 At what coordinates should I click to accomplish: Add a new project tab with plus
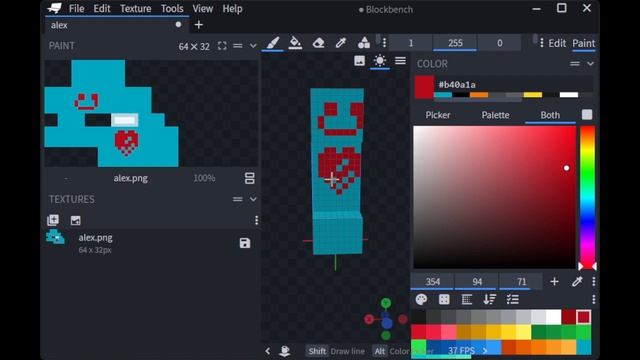tap(199, 25)
